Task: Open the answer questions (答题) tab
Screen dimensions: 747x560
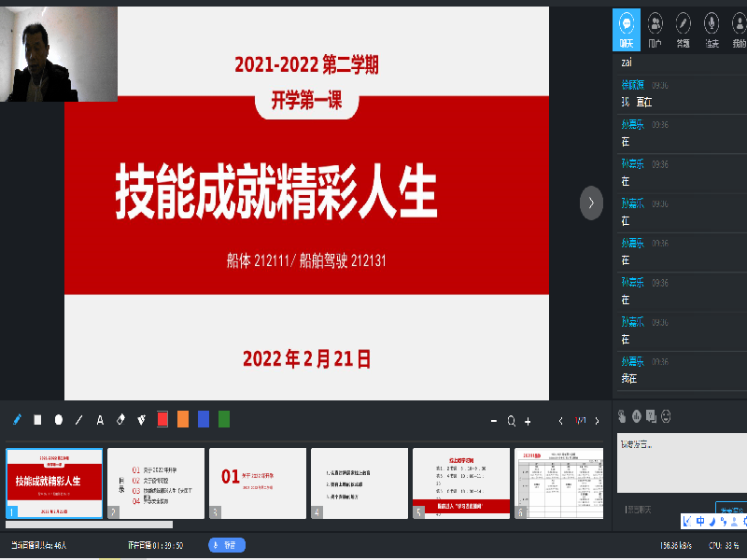Action: (x=684, y=28)
